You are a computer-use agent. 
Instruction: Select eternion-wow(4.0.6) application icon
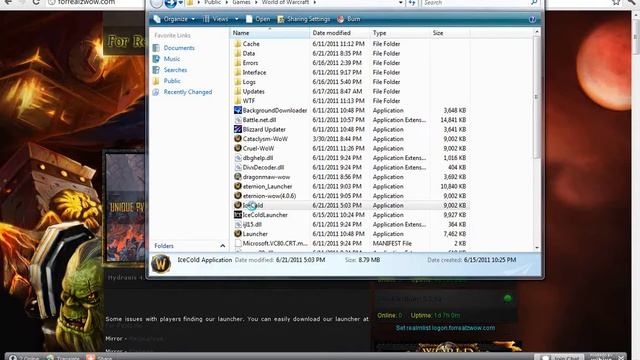[x=238, y=196]
